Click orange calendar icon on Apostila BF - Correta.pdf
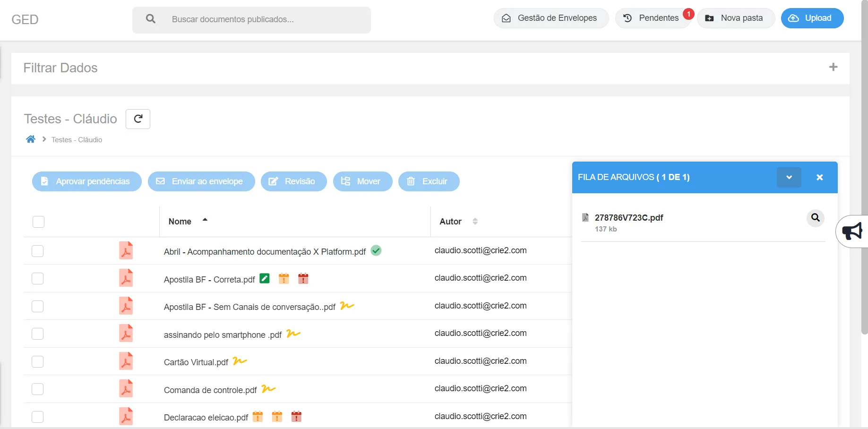This screenshot has height=429, width=868. tap(284, 278)
